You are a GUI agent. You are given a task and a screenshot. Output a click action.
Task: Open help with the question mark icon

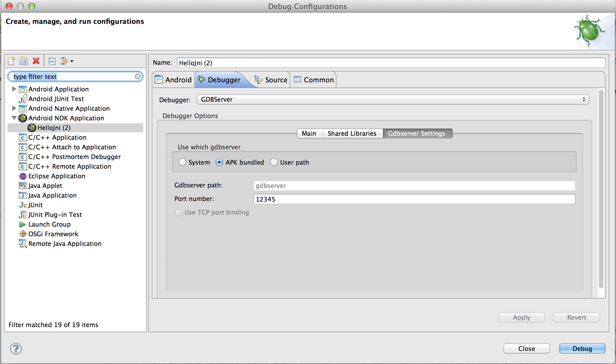[16, 349]
